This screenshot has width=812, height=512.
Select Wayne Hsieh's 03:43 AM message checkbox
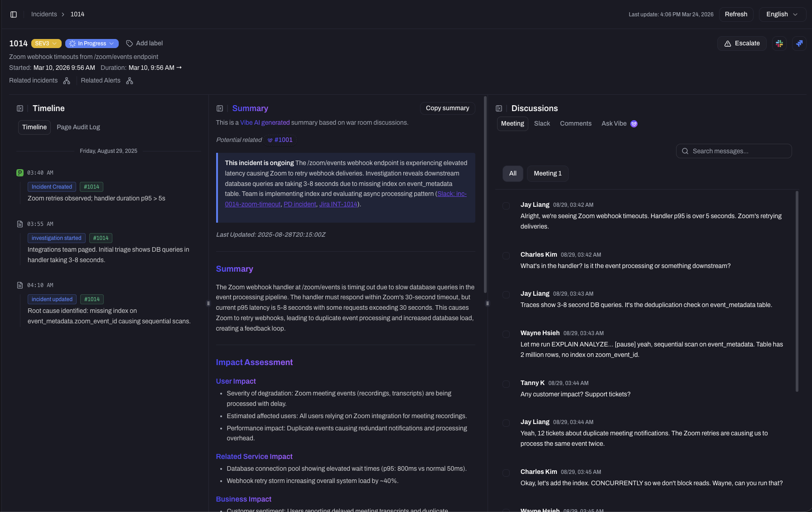click(506, 334)
